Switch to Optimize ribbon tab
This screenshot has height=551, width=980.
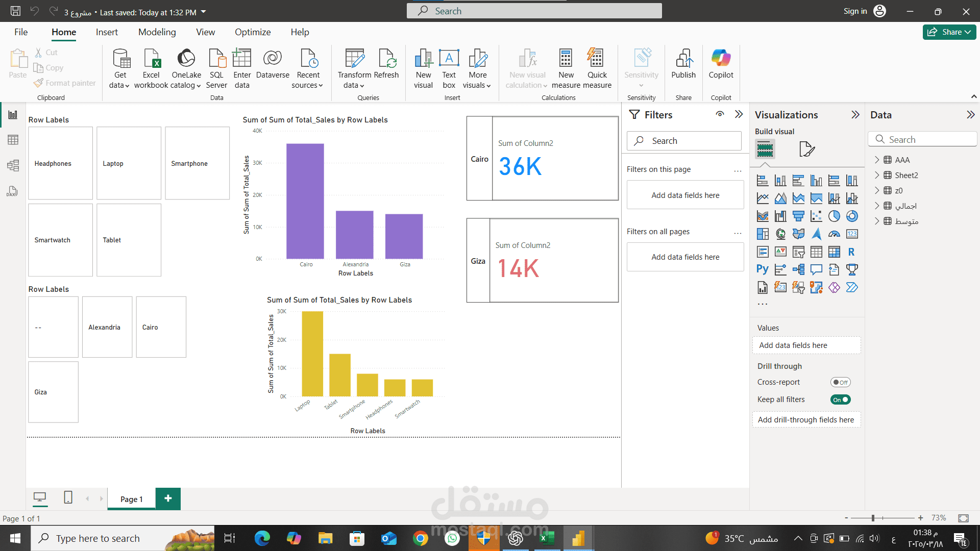[253, 32]
